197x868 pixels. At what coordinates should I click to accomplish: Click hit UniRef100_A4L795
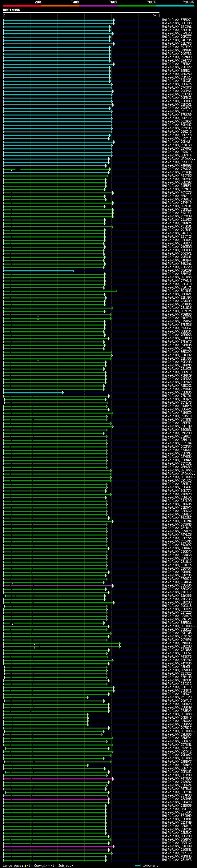click(177, 40)
